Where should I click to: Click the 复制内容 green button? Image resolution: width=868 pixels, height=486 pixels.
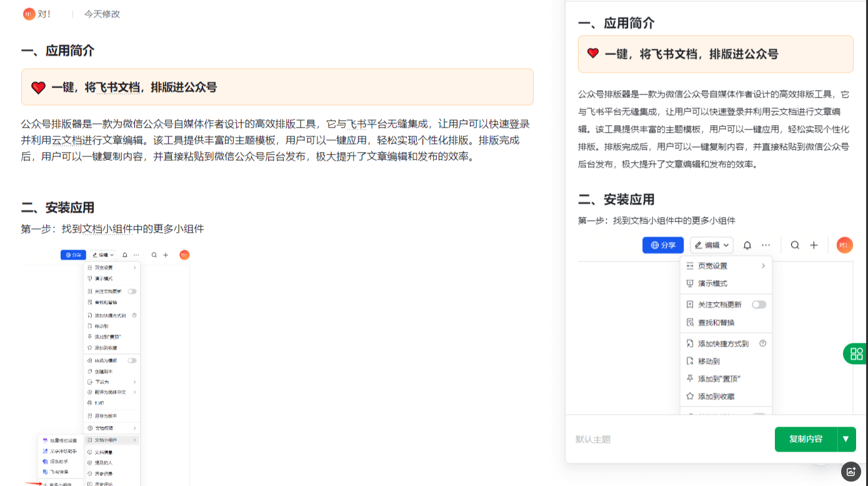tap(806, 439)
